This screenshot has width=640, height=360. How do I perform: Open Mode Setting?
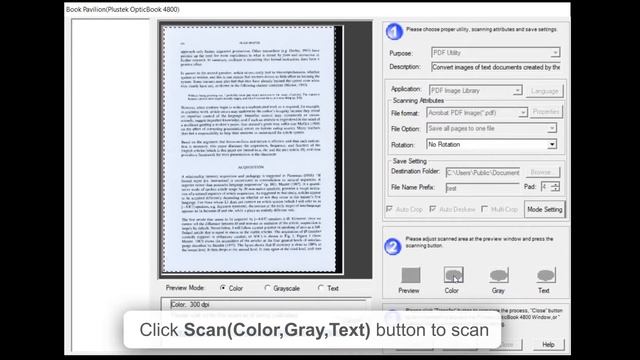544,209
